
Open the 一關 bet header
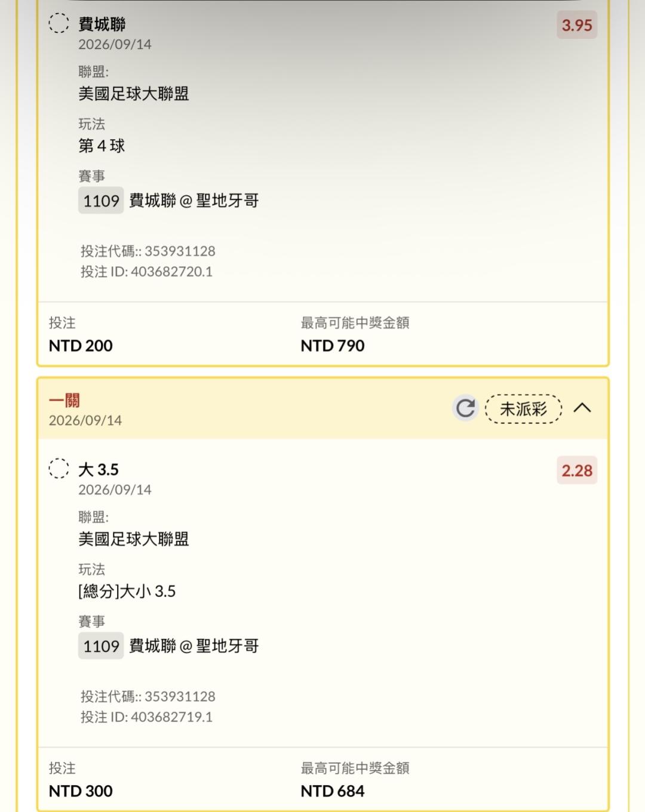point(322,409)
